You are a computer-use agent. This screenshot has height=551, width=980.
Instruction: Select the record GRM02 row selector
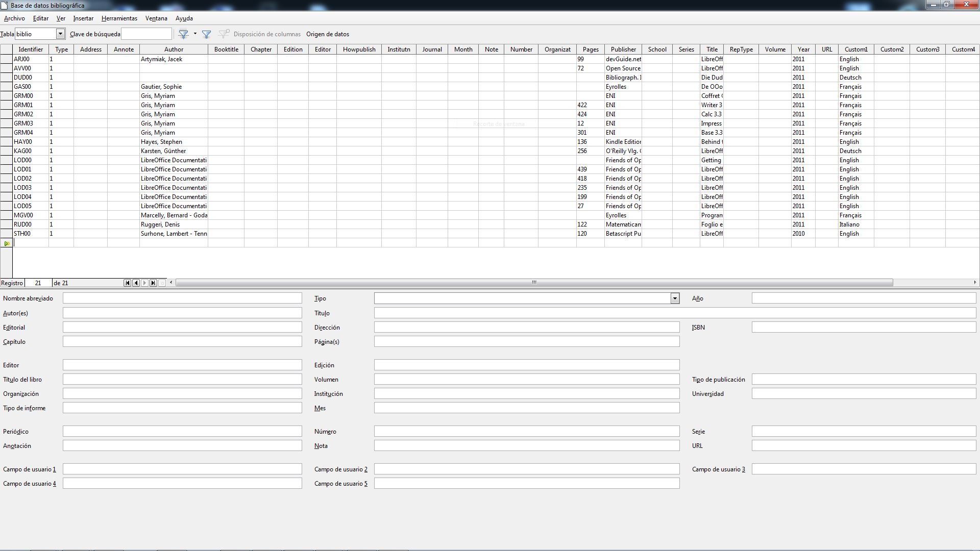point(6,114)
